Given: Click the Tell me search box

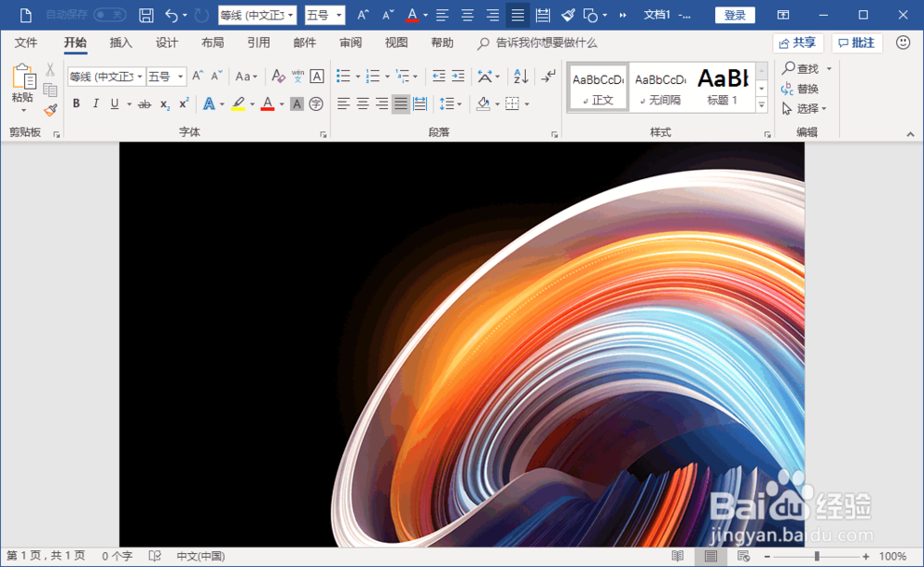Looking at the screenshot, I should 538,43.
